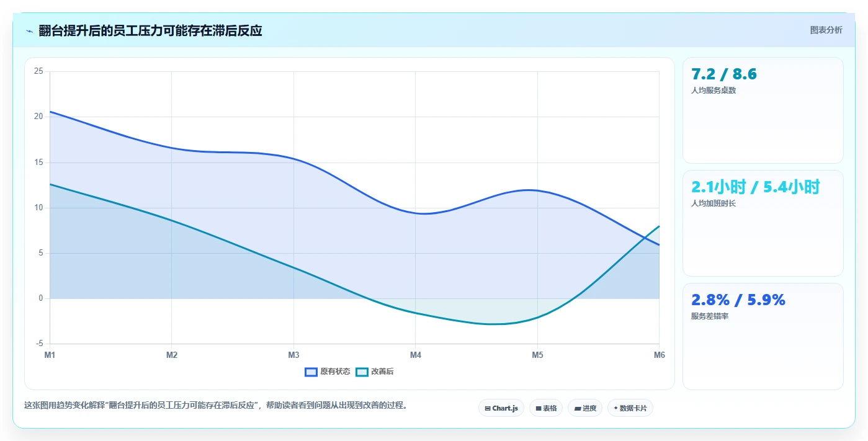Toggle the 改善后 legend series
This screenshot has width=868, height=441.
(375, 372)
